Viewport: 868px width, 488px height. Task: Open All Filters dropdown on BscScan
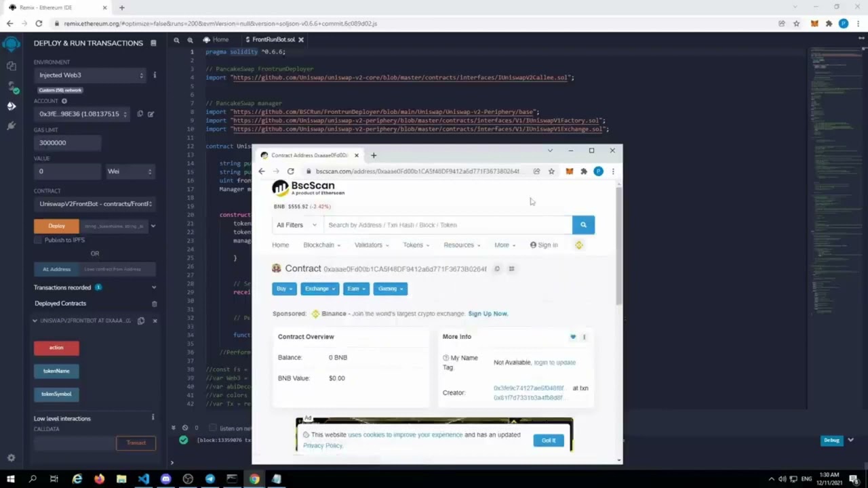pos(296,225)
